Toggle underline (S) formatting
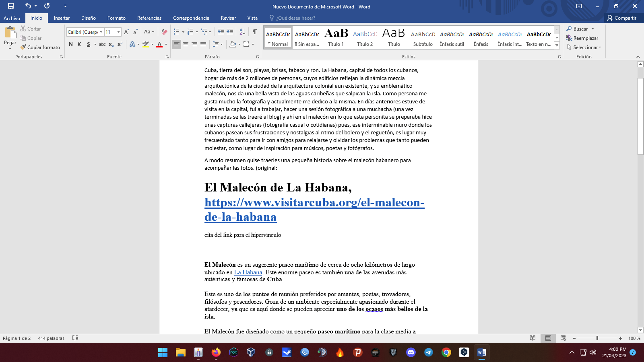This screenshot has height=362, width=644. pyautogui.click(x=89, y=44)
